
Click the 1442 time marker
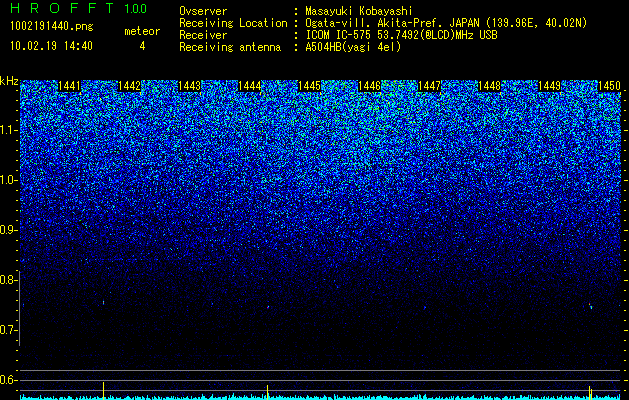pyautogui.click(x=130, y=86)
